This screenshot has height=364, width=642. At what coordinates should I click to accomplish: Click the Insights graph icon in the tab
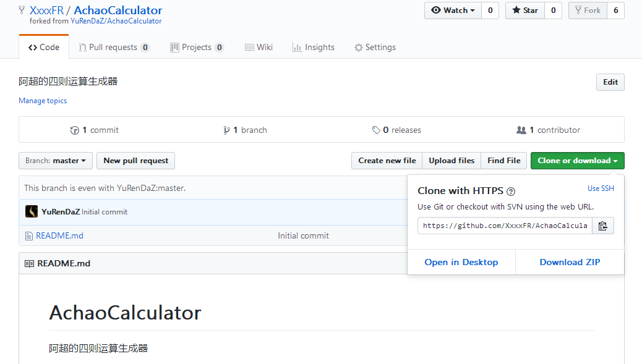coord(297,48)
